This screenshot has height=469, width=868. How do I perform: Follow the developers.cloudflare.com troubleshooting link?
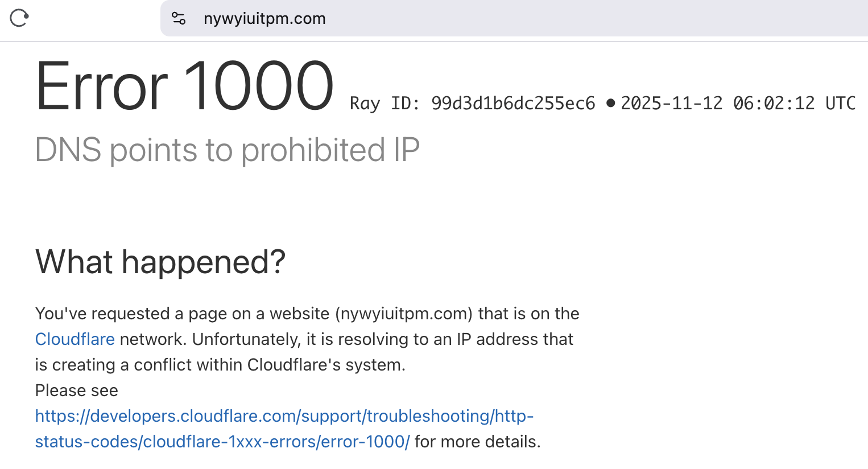pyautogui.click(x=284, y=416)
